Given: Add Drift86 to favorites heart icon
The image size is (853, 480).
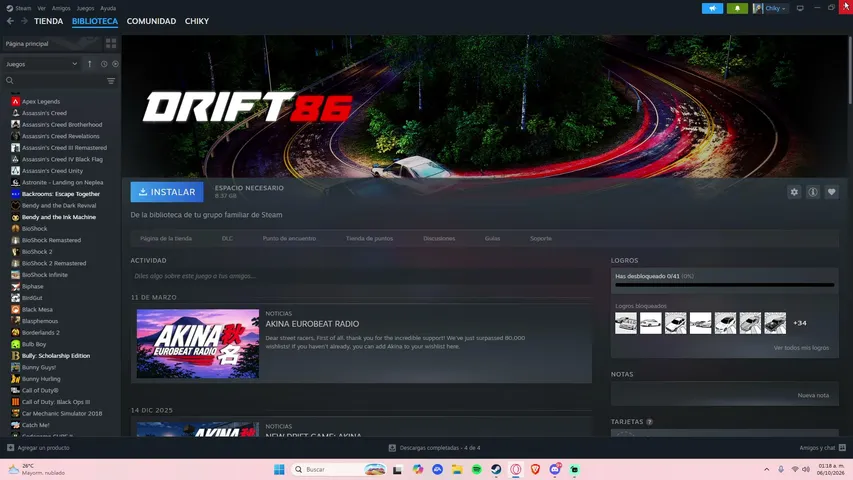Looking at the screenshot, I should click(x=831, y=192).
